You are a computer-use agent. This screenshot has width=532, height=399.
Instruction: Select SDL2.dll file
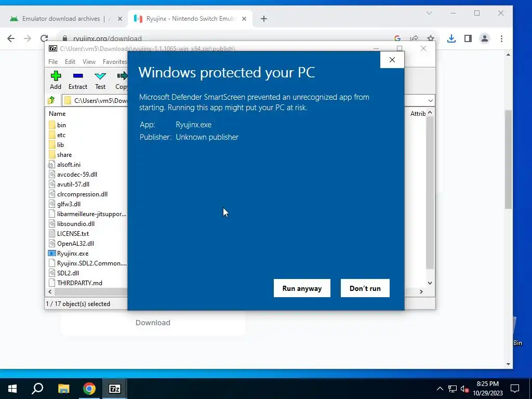[x=64, y=273]
